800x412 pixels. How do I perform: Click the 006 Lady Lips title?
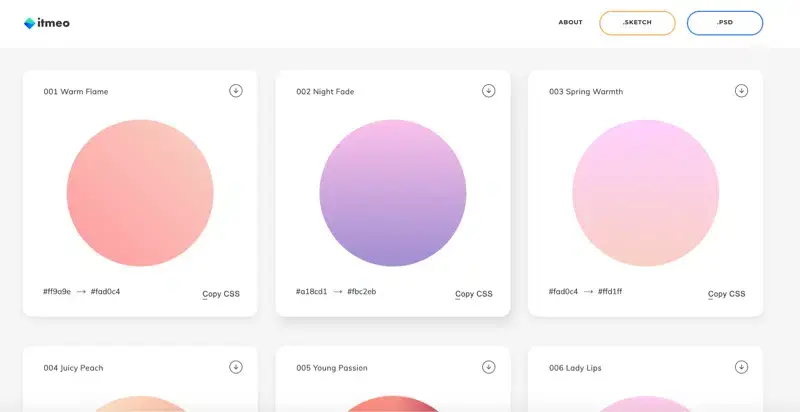point(575,368)
